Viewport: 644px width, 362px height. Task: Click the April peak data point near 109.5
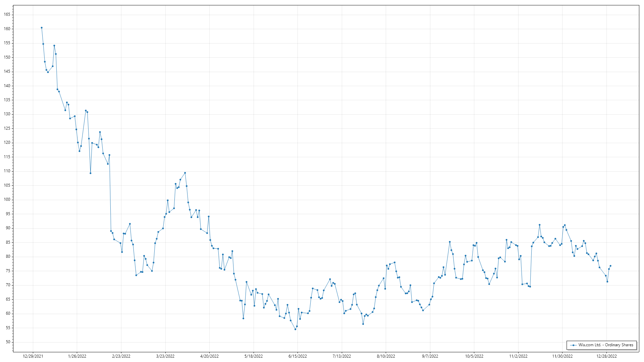185,173
